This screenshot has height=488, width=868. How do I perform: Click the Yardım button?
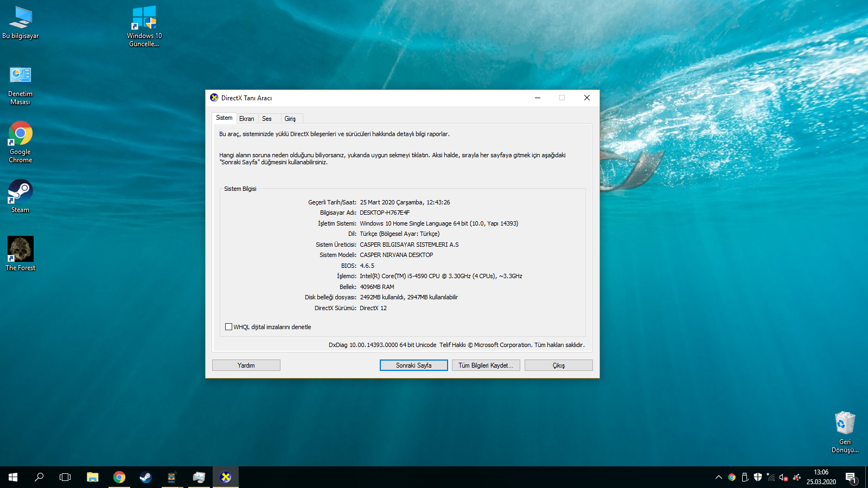pyautogui.click(x=246, y=365)
